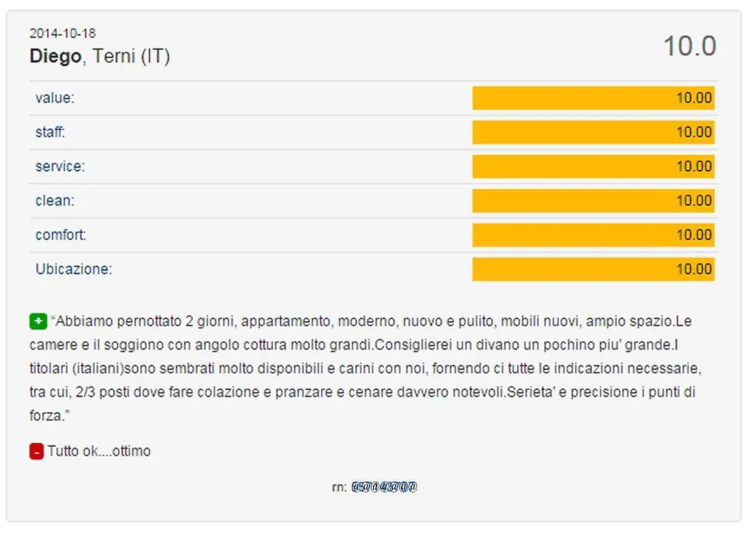Image resolution: width=756 pixels, height=534 pixels.
Task: Click the staff rating bar
Action: point(593,132)
